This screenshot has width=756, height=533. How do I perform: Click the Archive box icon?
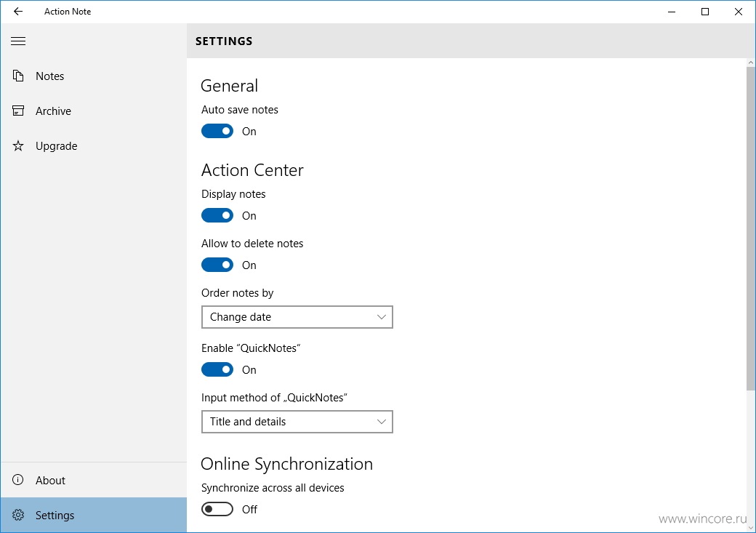point(18,111)
